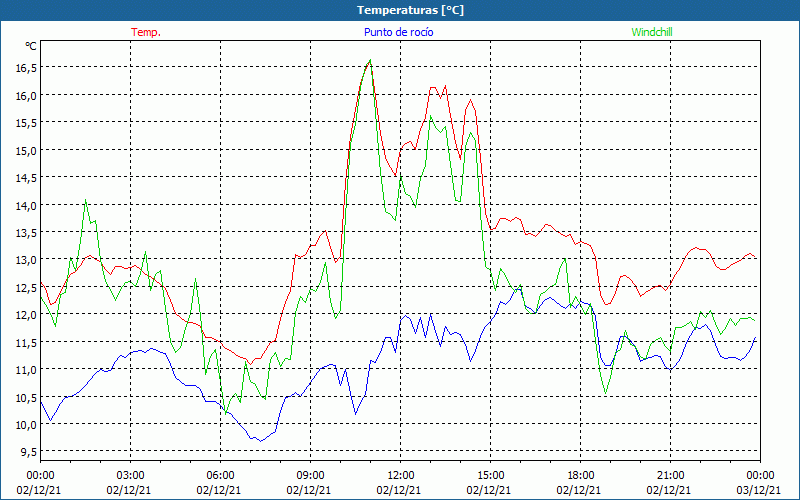Screen dimensions: 800x500
Task: Click the 12,5 y-axis value
Action: (x=26, y=287)
